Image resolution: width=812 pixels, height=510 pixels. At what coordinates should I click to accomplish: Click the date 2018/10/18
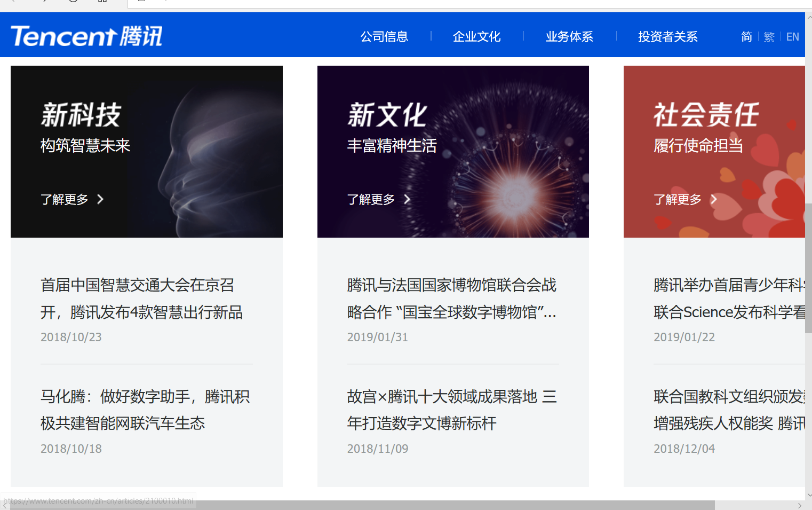coord(71,449)
